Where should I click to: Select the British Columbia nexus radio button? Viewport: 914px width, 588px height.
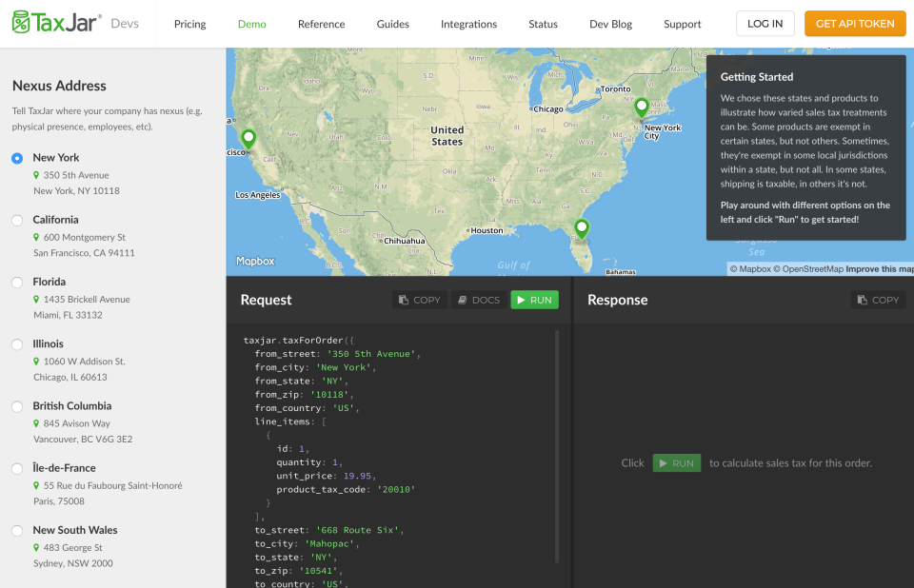pyautogui.click(x=17, y=406)
